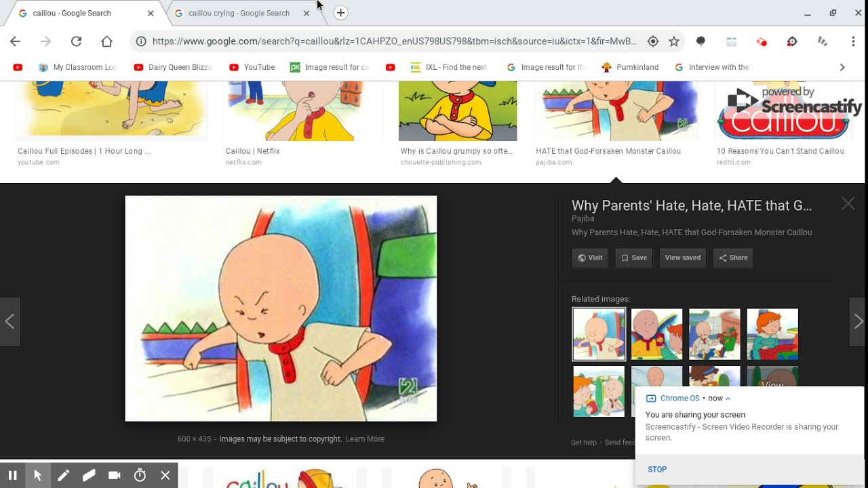This screenshot has width=868, height=488.
Task: Open the gray slash-marks extension icon in toolbar
Action: [x=823, y=41]
